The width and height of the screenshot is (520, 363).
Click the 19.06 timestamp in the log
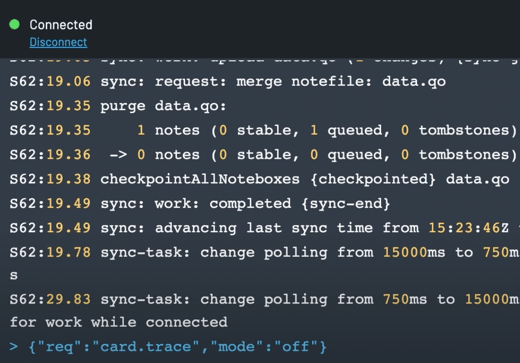tap(68, 82)
